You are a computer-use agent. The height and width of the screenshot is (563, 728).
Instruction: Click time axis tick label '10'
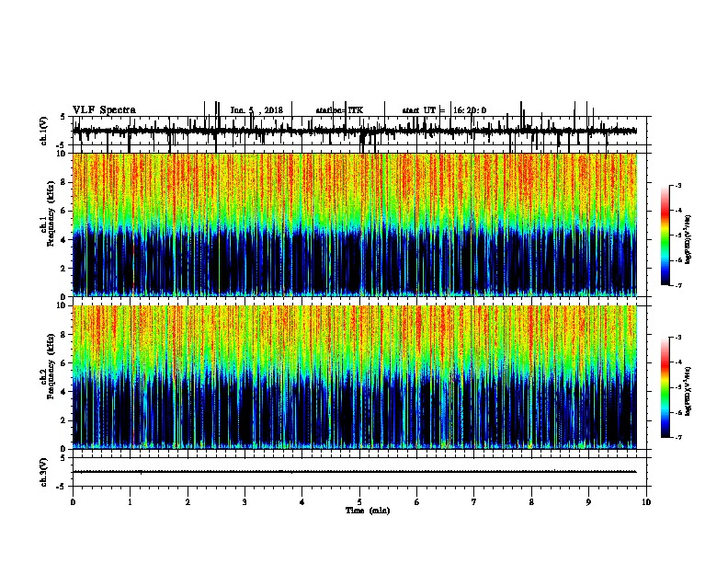[646, 502]
